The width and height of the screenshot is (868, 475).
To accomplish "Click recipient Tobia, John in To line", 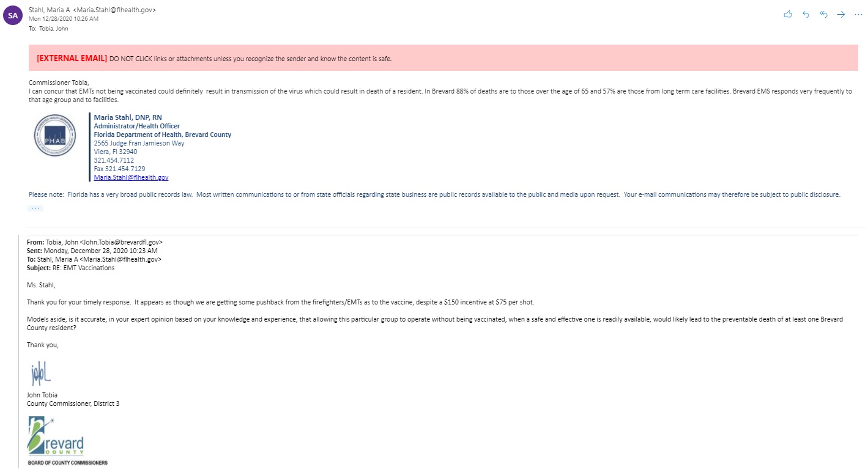I will [x=54, y=29].
